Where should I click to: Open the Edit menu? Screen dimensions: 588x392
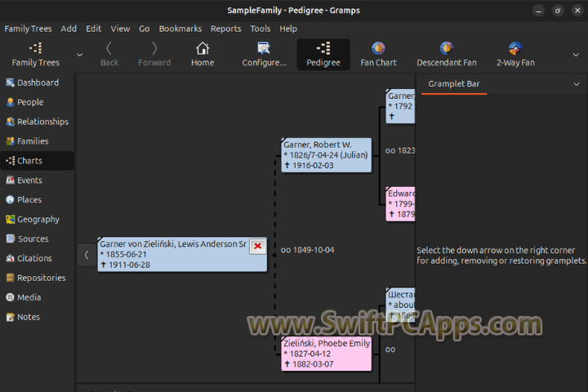coord(93,29)
